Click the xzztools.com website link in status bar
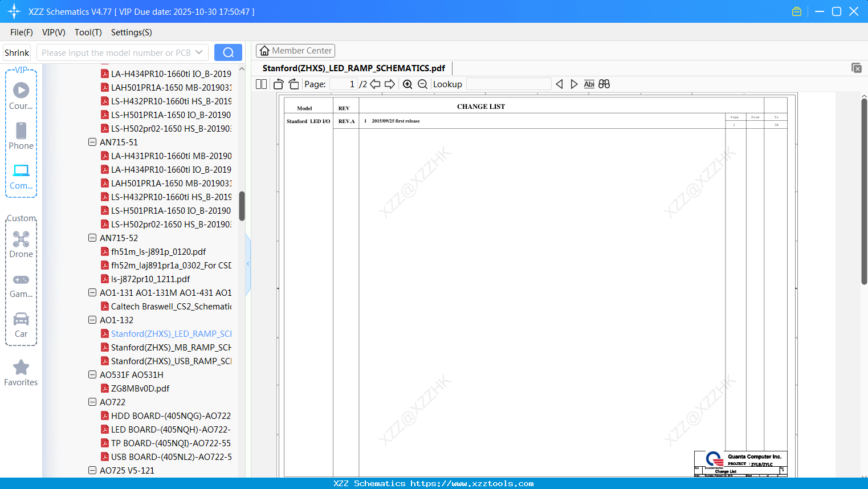Image resolution: width=868 pixels, height=489 pixels. [472, 483]
